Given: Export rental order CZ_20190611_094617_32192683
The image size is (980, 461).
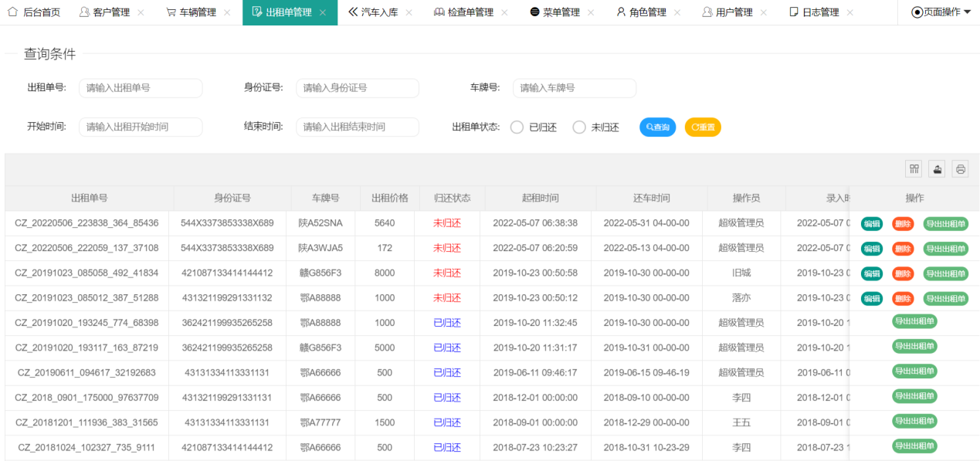Looking at the screenshot, I should tap(914, 371).
